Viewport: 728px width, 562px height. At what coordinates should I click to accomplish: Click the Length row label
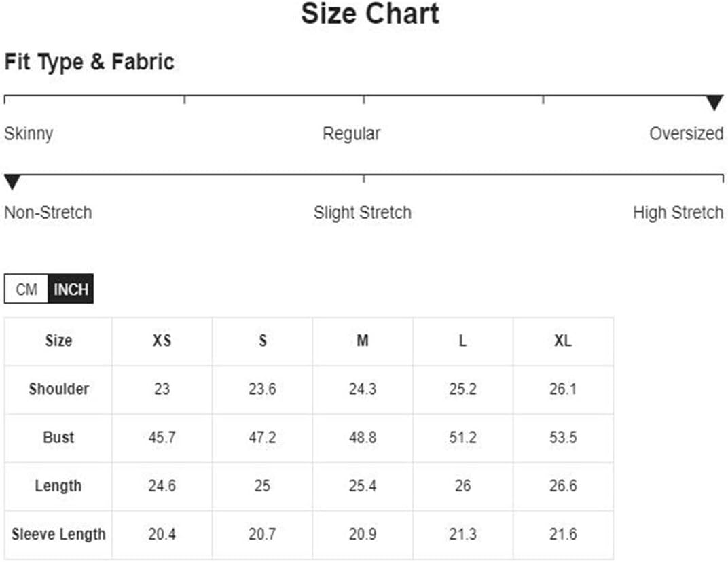[x=58, y=486]
